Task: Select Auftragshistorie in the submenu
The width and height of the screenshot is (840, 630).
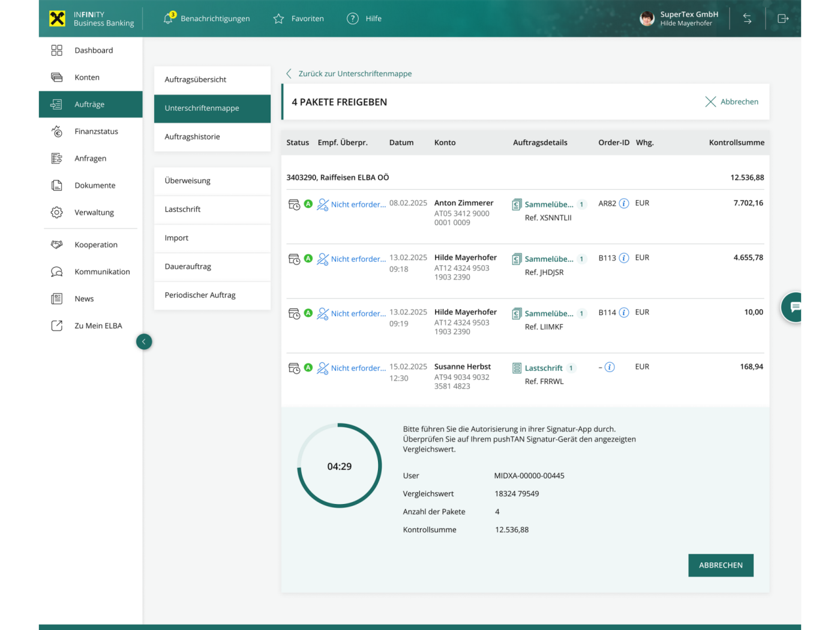Action: 193,137
